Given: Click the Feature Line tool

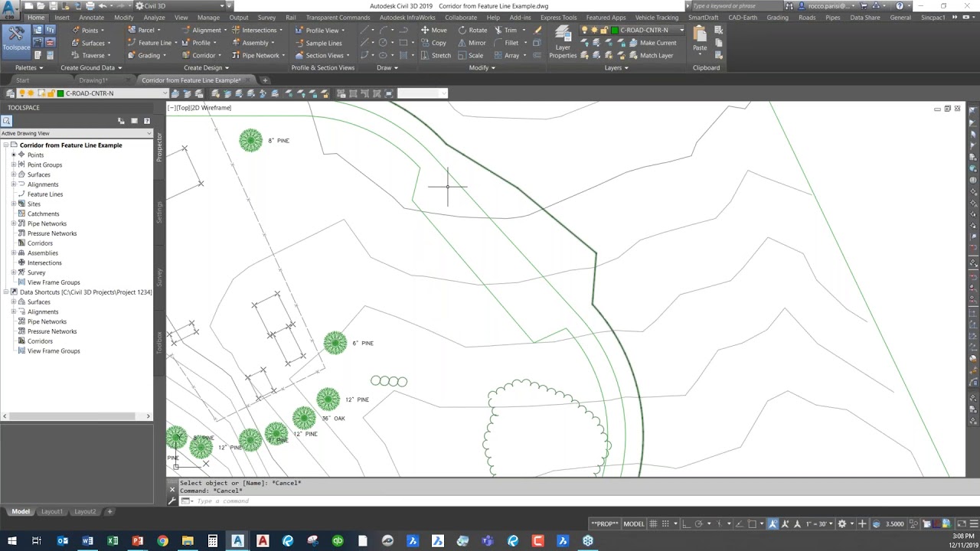Looking at the screenshot, I should 154,43.
